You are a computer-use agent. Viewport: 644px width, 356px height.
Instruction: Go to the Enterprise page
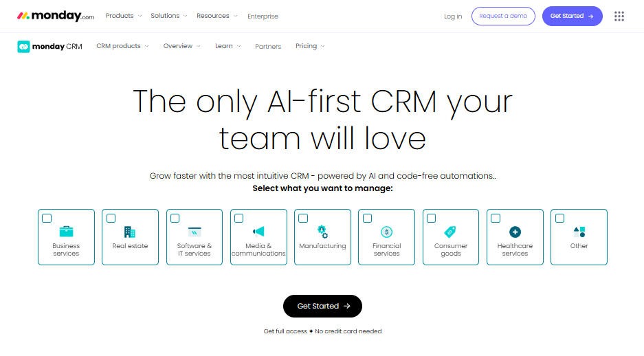tap(263, 16)
